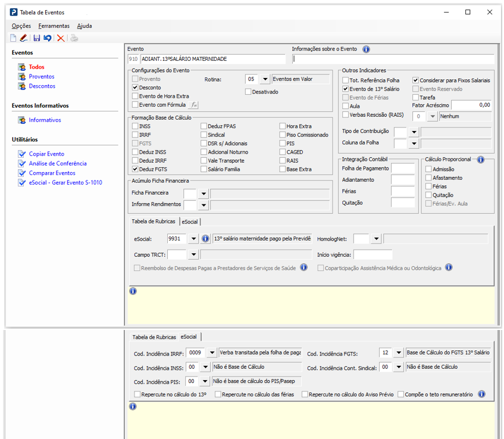The height and width of the screenshot is (439, 504).
Task: Check the Vale Transporte checkbox
Action: point(204,160)
